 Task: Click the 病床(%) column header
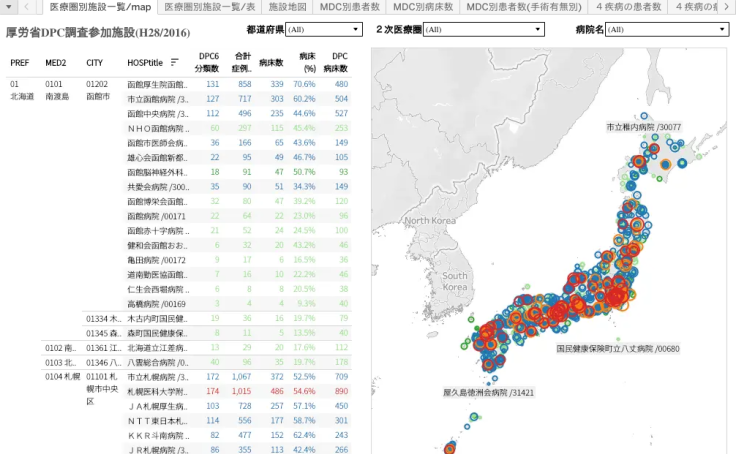(x=307, y=62)
